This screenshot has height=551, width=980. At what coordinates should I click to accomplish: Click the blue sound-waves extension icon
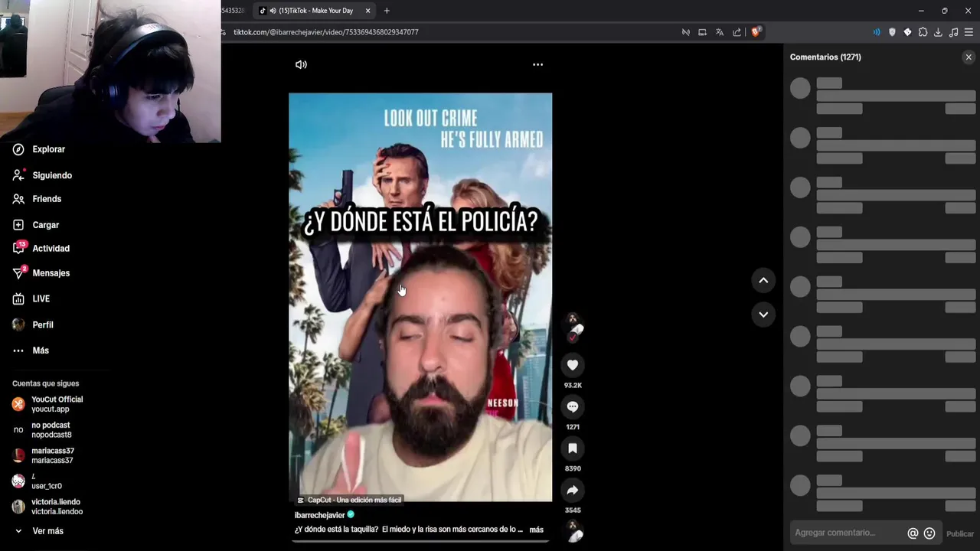point(877,32)
